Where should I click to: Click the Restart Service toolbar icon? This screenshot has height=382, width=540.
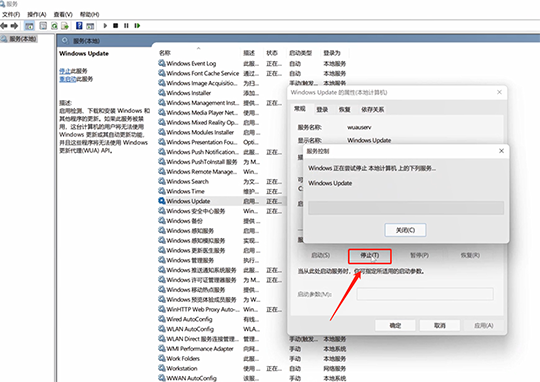pos(137,25)
